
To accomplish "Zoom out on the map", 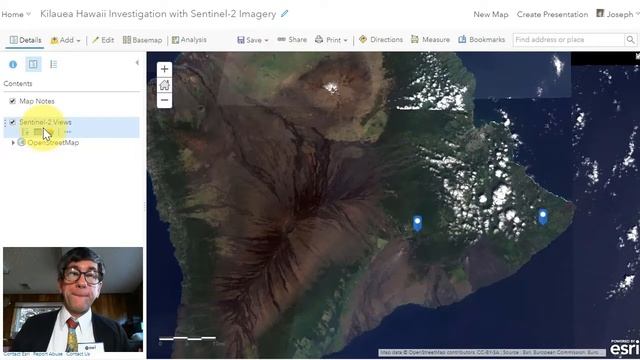I will coord(164,100).
